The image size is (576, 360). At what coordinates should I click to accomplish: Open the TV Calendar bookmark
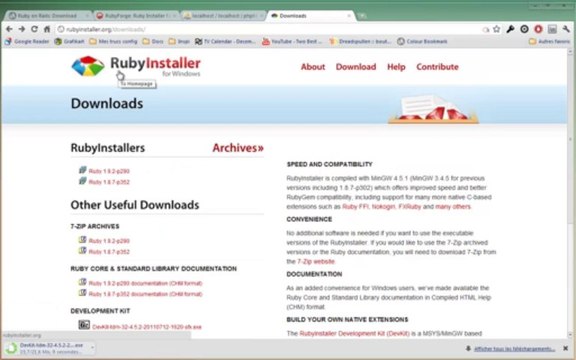click(x=225, y=42)
